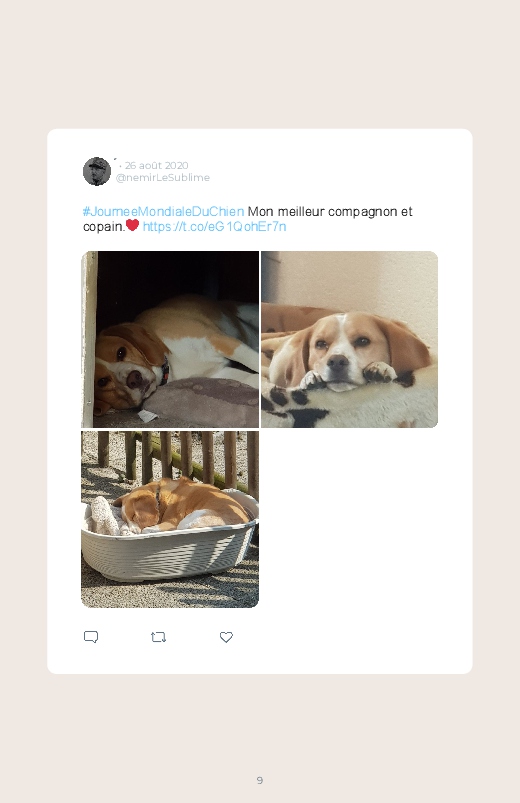
Task: Click the page number 9
Action: click(260, 780)
